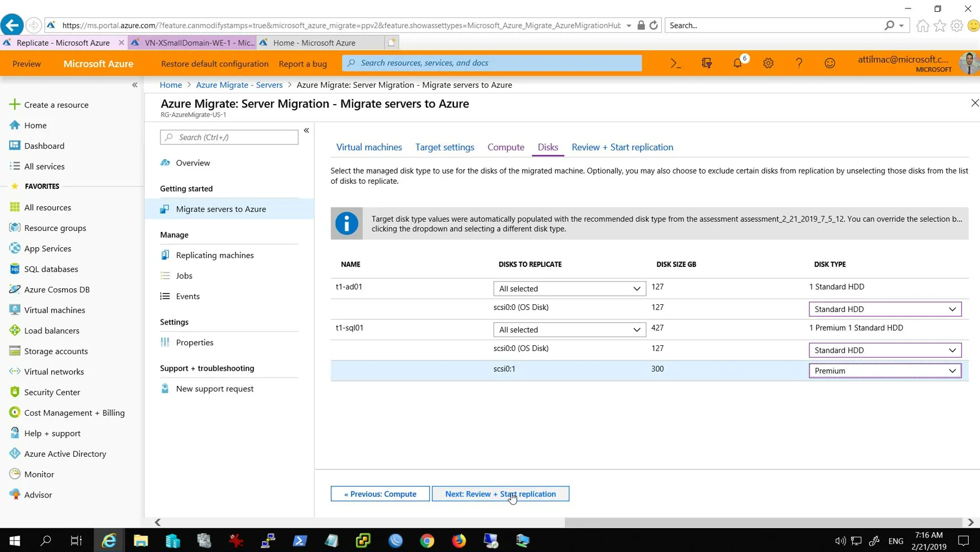Open portal settings gear

(768, 64)
